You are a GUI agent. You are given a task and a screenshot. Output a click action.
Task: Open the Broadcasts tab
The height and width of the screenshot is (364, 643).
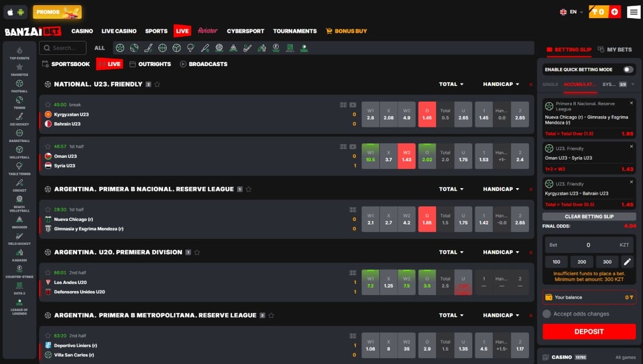(204, 64)
